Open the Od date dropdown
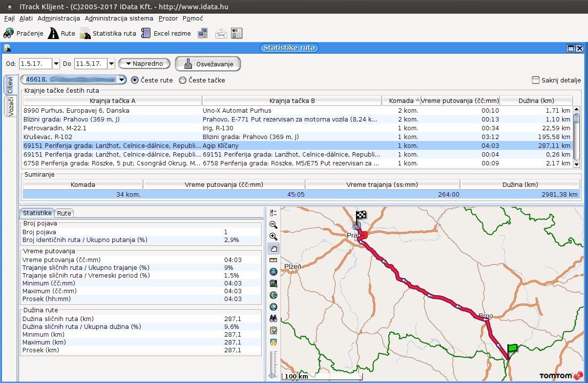The height and width of the screenshot is (383, 588). tap(56, 64)
